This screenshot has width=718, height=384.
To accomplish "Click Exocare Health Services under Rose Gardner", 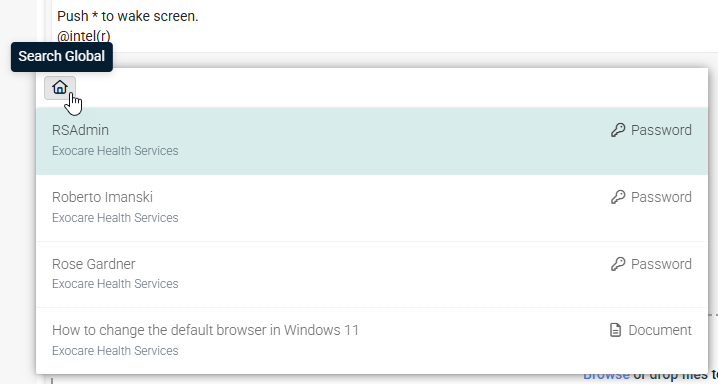I will (115, 284).
